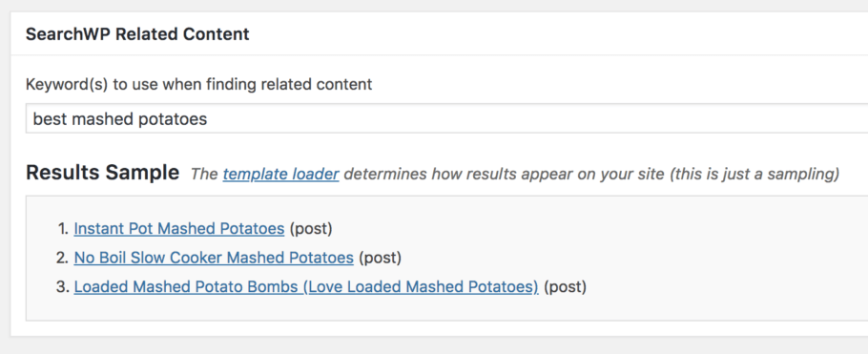The image size is (868, 354).
Task: Open the template loader link
Action: point(280,174)
